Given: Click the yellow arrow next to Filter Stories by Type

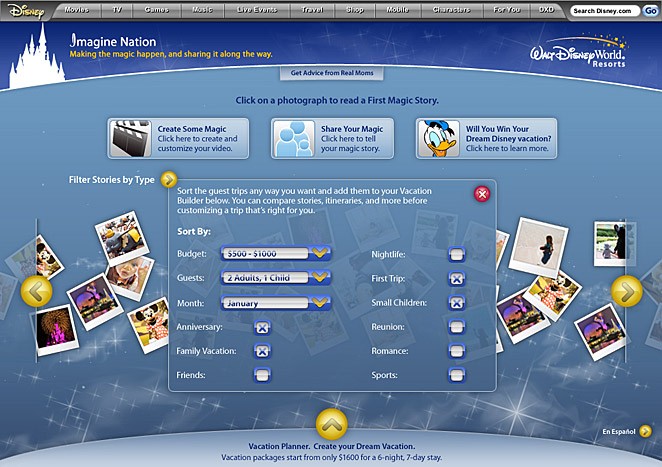Looking at the screenshot, I should [x=168, y=179].
